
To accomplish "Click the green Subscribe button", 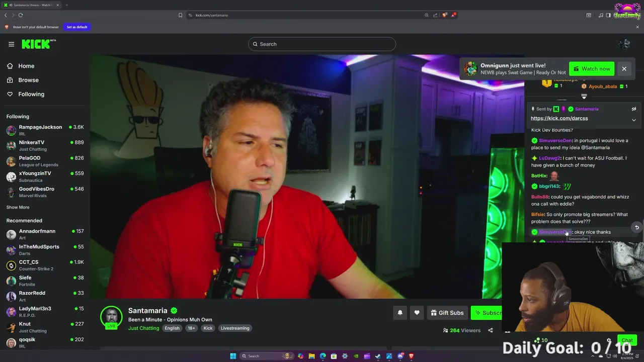I will 487,313.
